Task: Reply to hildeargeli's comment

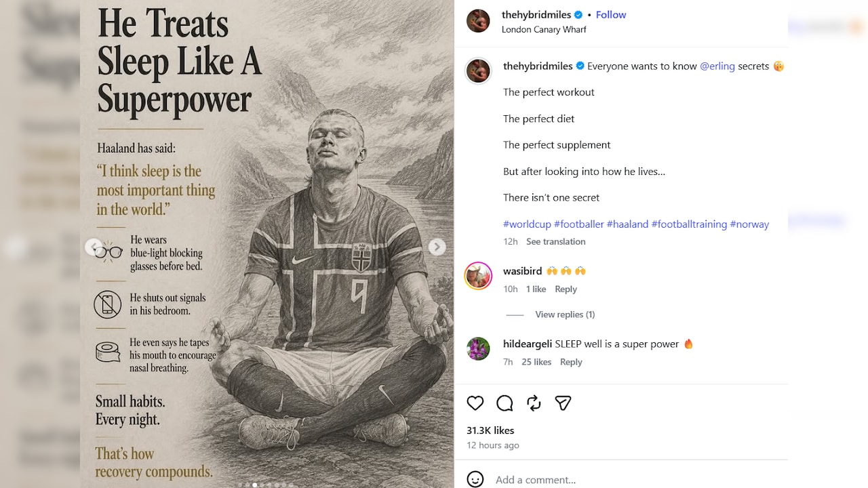Action: click(x=571, y=362)
